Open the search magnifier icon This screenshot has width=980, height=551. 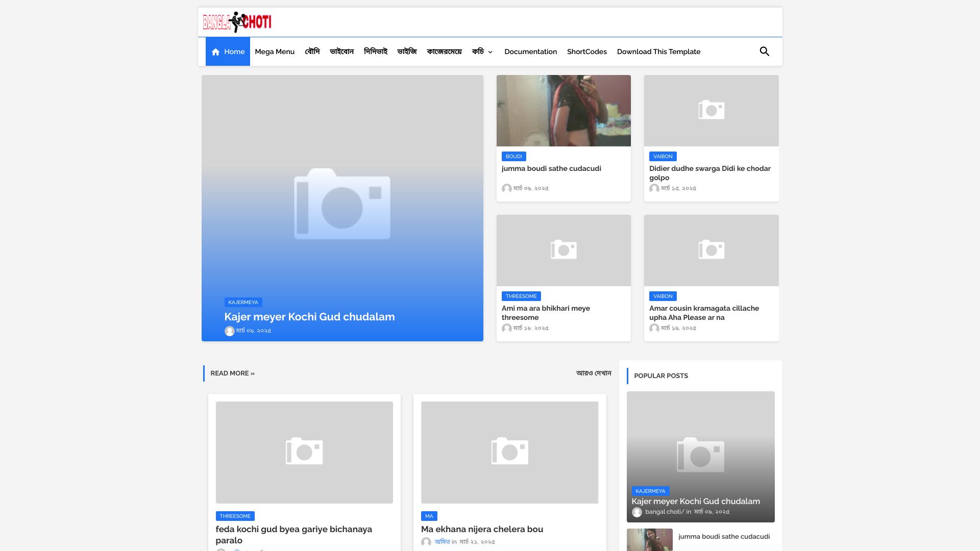point(764,52)
